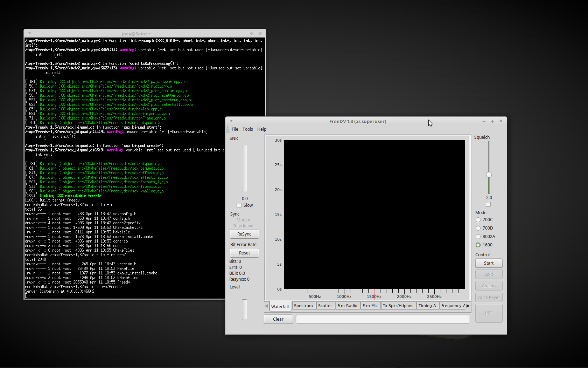The width and height of the screenshot is (588, 368).
Task: Open the Help menu
Action: (x=261, y=129)
